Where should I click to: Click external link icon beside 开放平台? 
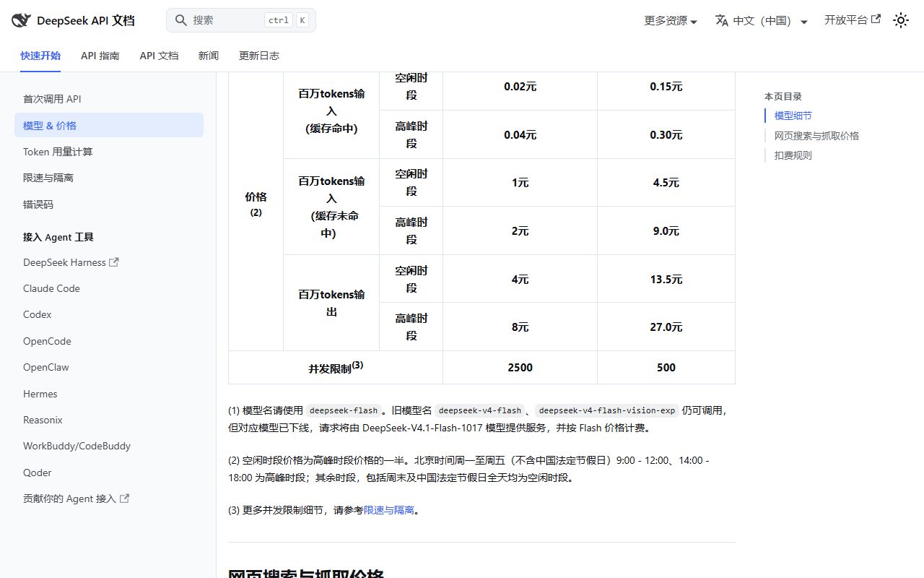[876, 20]
